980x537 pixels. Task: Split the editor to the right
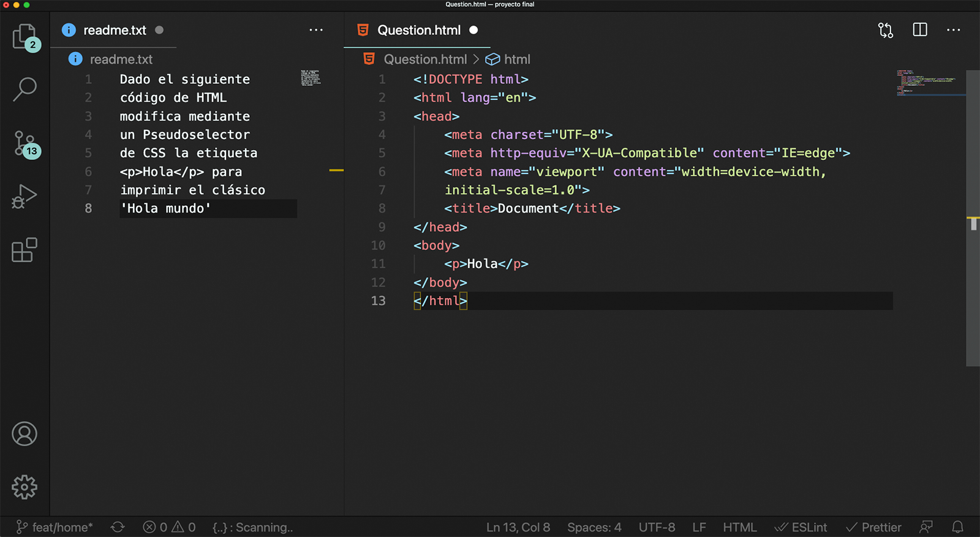[x=919, y=30]
